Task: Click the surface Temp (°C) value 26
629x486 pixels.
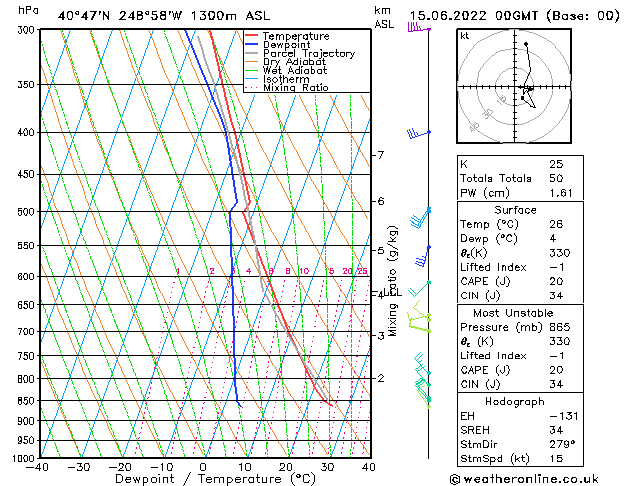Action: click(556, 224)
